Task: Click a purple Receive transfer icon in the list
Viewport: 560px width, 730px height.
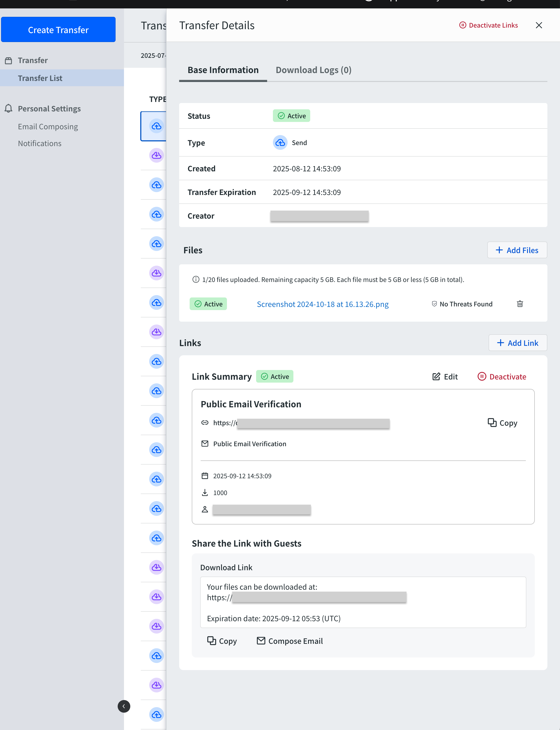Action: tap(156, 155)
